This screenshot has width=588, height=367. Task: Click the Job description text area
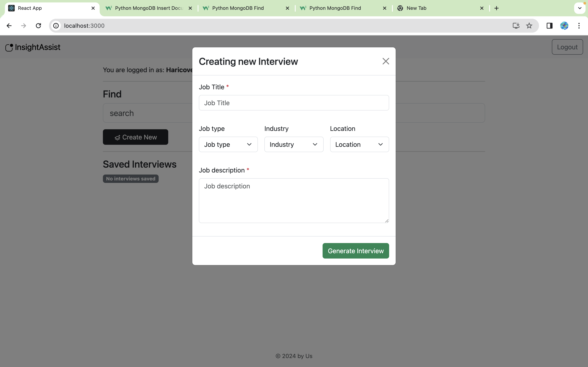pyautogui.click(x=294, y=200)
